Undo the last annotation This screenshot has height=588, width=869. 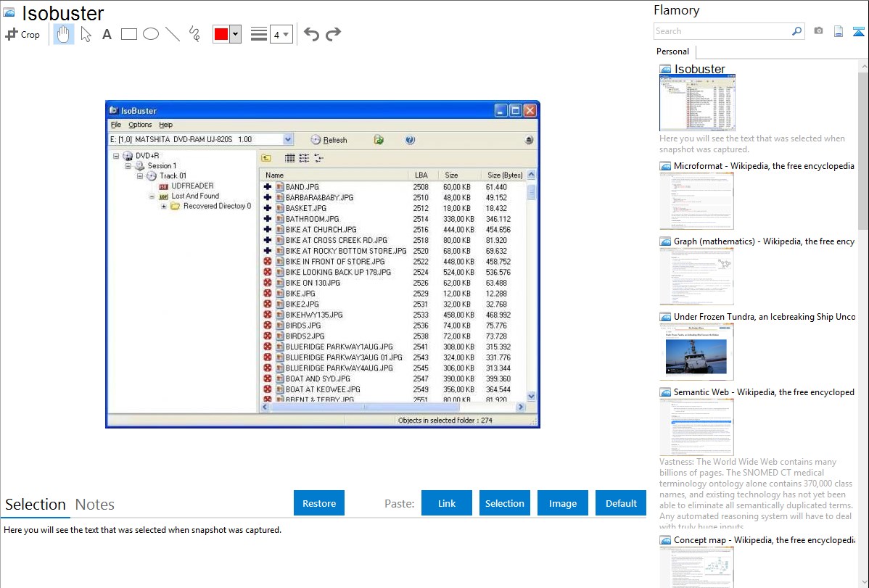(311, 34)
